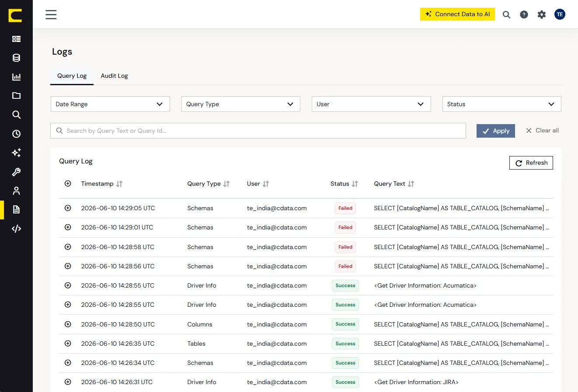578x392 pixels.
Task: Open the user person sidebar icon
Action: coord(16,191)
